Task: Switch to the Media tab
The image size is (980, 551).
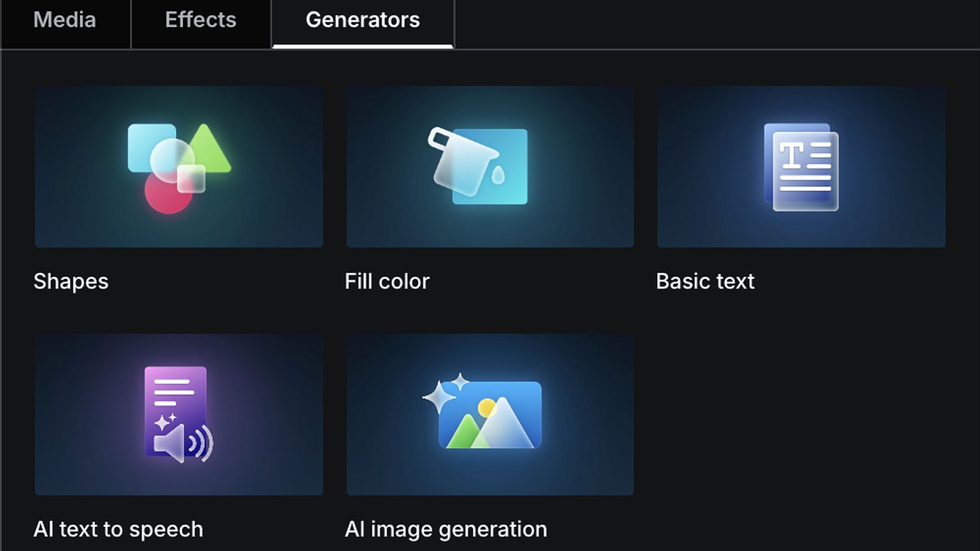Action: 64,20
